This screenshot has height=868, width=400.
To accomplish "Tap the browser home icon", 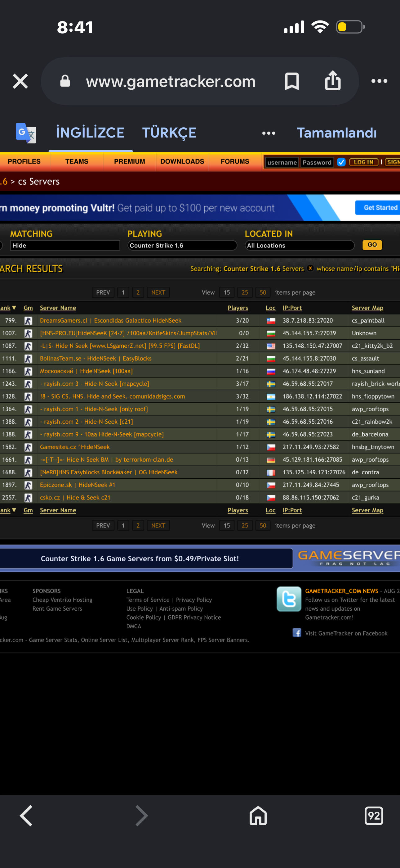I will [x=258, y=816].
